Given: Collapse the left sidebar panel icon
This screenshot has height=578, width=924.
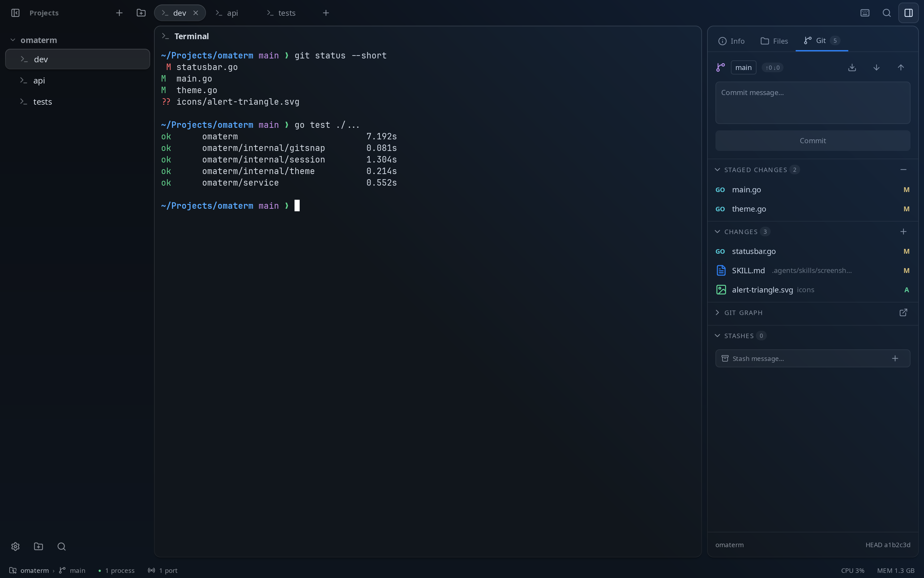Looking at the screenshot, I should (15, 13).
